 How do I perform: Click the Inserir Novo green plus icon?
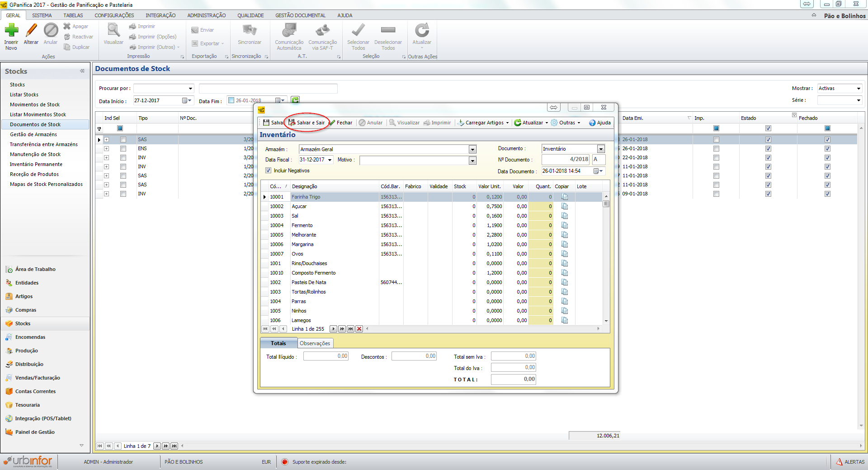pyautogui.click(x=11, y=31)
